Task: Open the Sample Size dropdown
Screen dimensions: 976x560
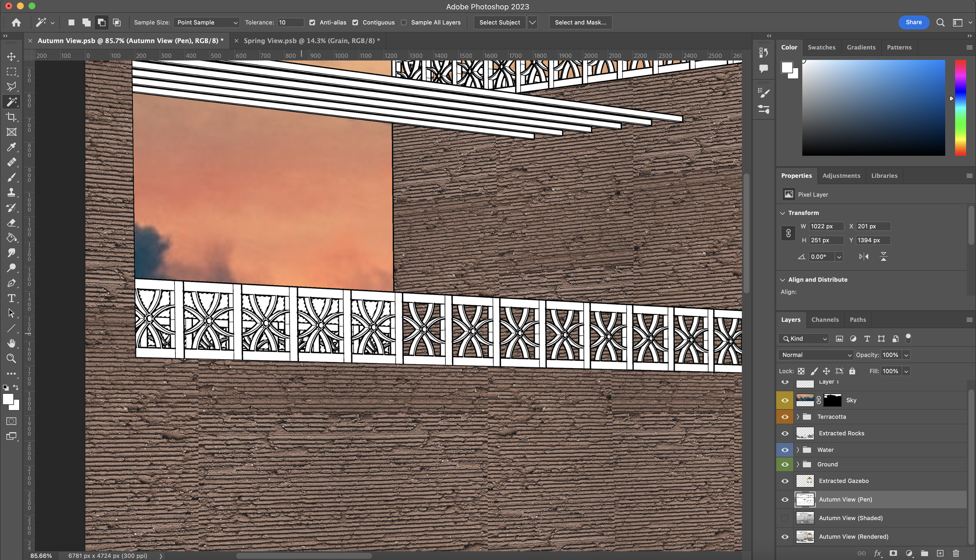Action: pos(207,23)
